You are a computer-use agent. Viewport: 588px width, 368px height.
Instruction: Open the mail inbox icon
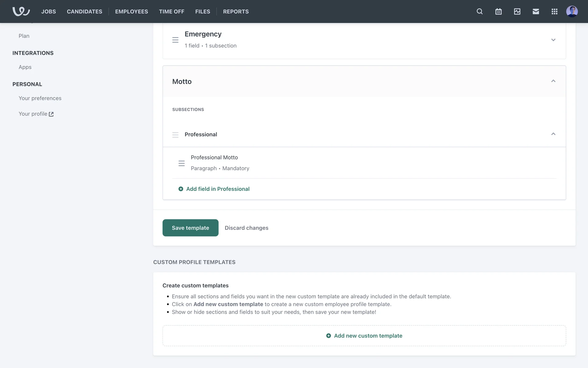(536, 11)
